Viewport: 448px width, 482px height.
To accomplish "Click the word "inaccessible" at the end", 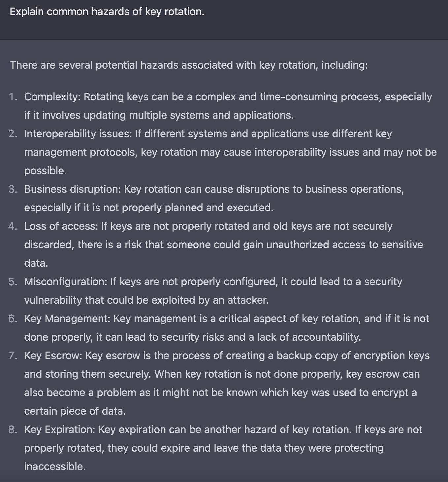I will click(x=55, y=466).
